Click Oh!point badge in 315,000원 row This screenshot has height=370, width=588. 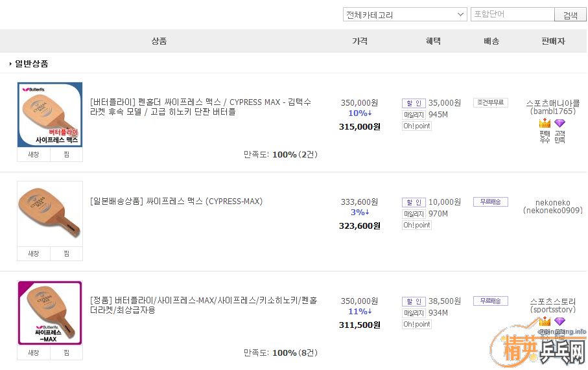[x=417, y=126]
